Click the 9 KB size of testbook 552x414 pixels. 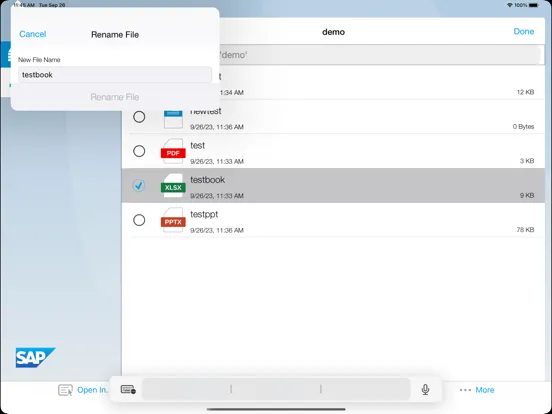point(527,195)
